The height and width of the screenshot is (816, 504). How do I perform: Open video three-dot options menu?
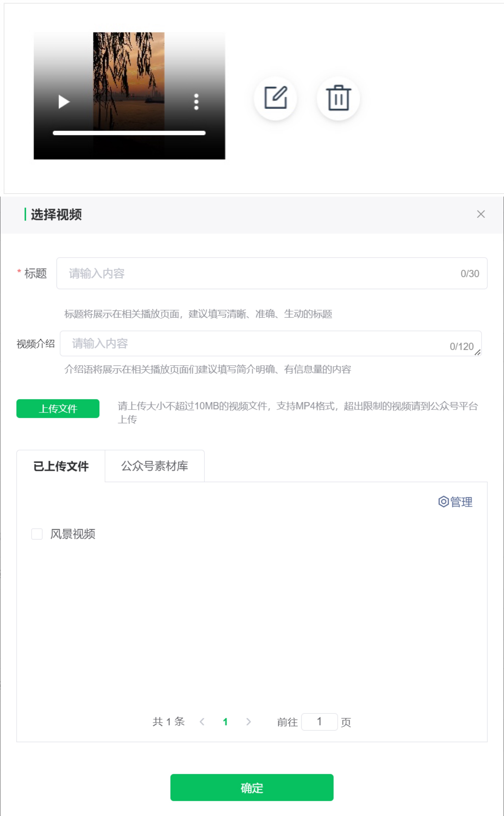(196, 102)
